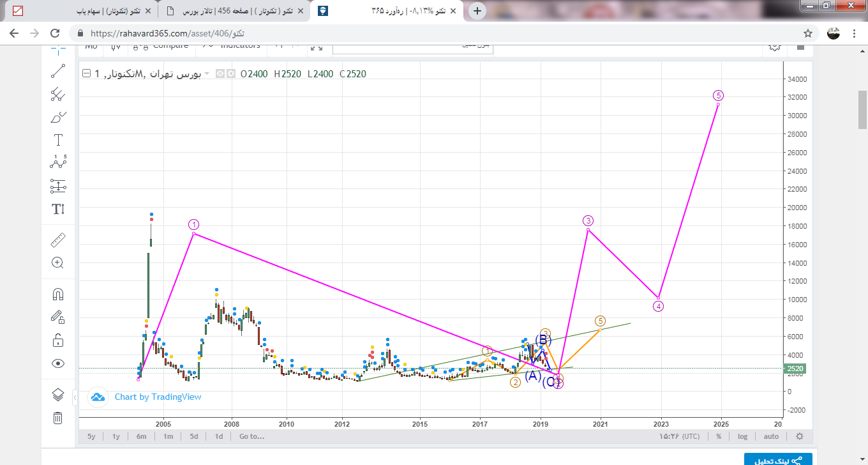Click the blue لینک تحلیل share button

click(x=778, y=459)
